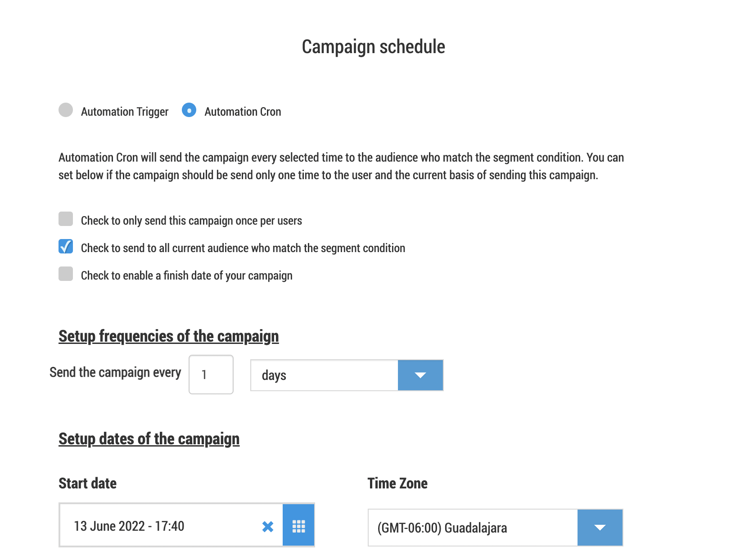Viewport: 749px width, 560px height.
Task: Open the Time Zone dropdown arrow
Action: [600, 528]
